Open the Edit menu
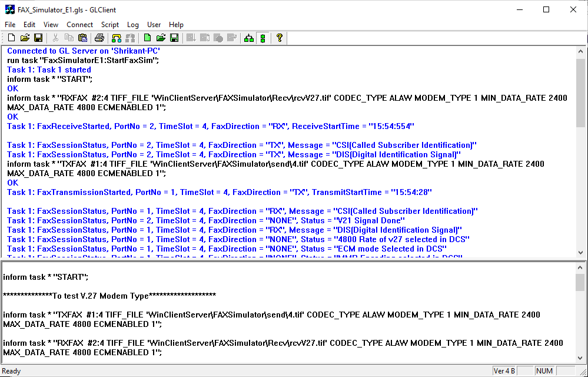 pos(29,25)
